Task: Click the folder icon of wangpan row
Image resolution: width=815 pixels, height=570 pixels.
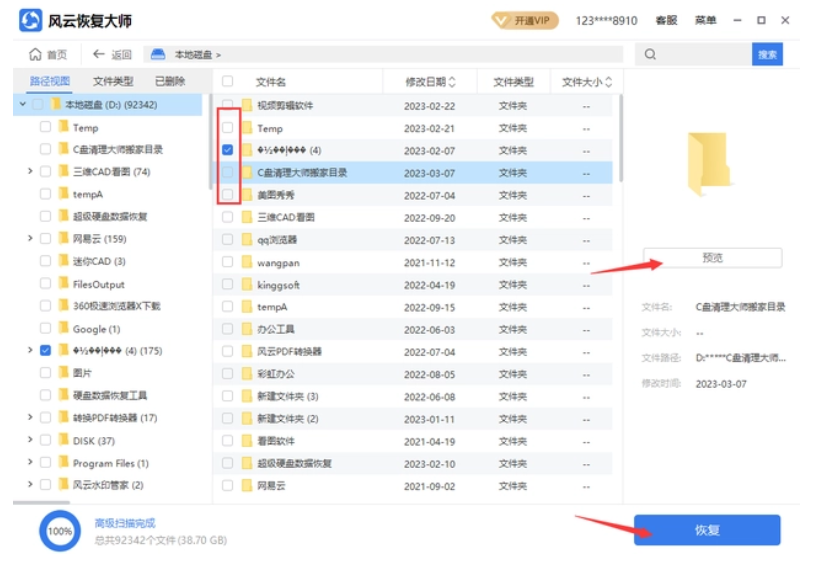Action: (x=247, y=262)
